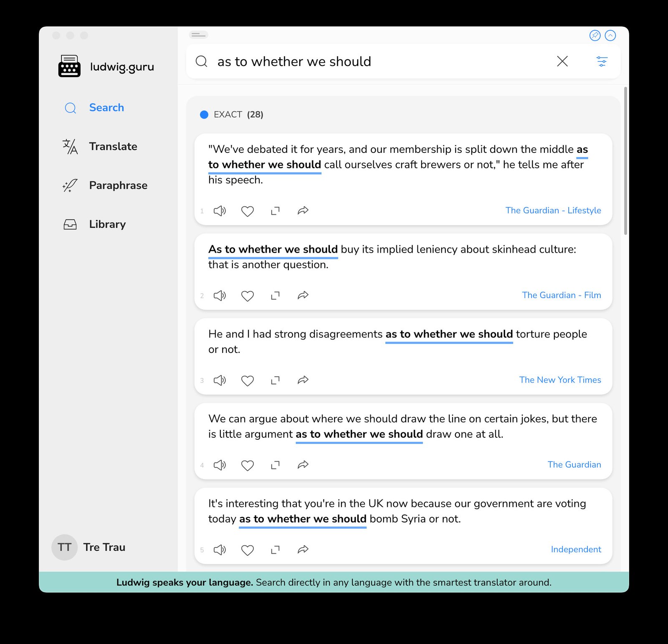Expand the torture people sentence card
The width and height of the screenshot is (668, 644).
275,380
